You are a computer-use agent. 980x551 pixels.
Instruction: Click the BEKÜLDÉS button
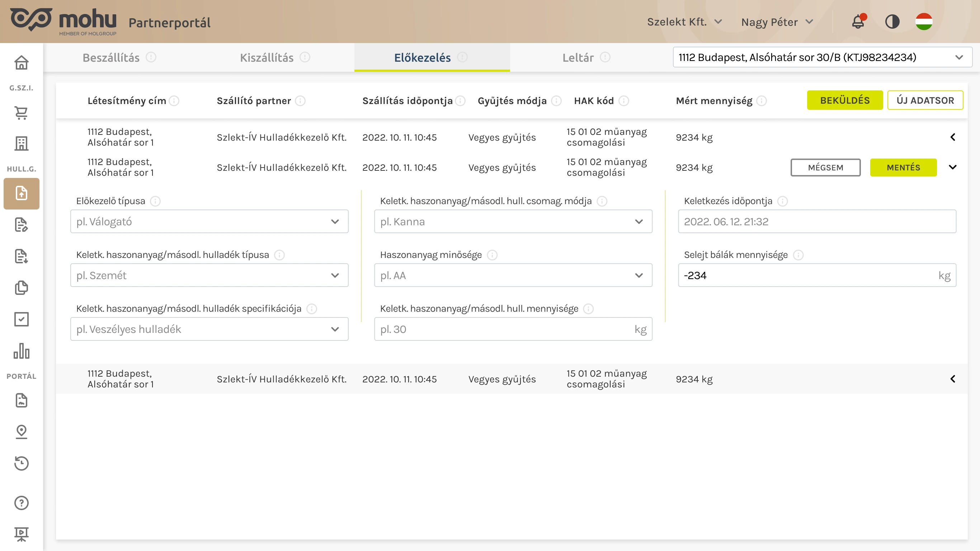point(844,100)
